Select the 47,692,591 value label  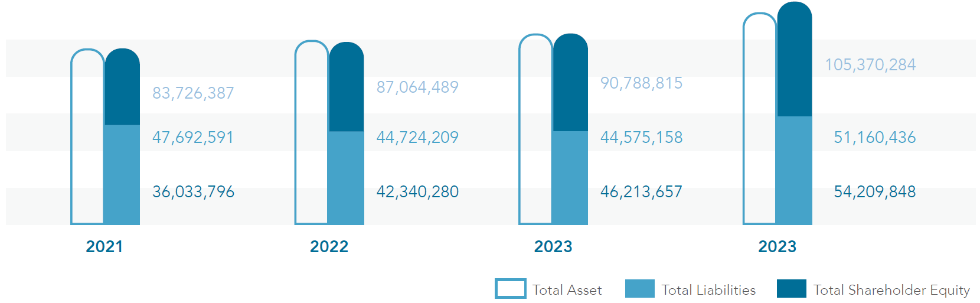tap(193, 138)
